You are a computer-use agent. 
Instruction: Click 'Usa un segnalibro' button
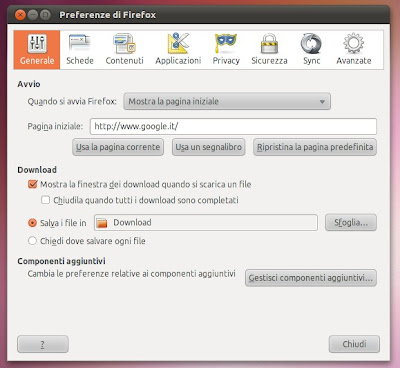click(209, 147)
